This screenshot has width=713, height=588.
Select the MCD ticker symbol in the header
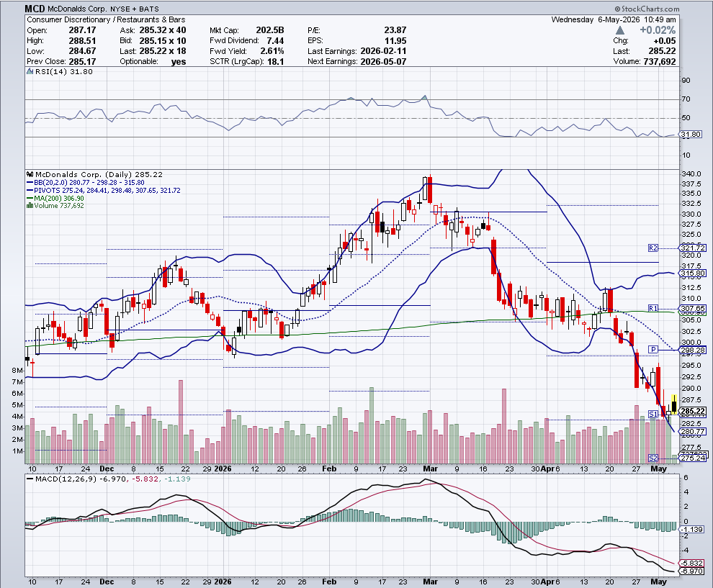(x=35, y=9)
